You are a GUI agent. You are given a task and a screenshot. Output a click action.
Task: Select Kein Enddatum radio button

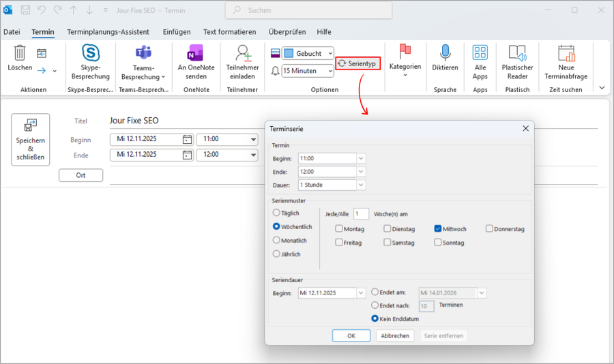tap(375, 318)
